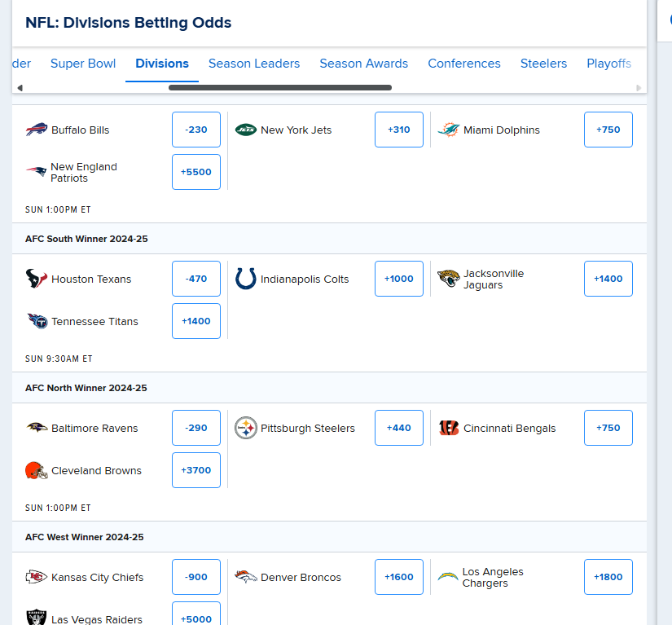672x625 pixels.
Task: Click the Kansas City Chiefs team name
Action: tap(97, 578)
